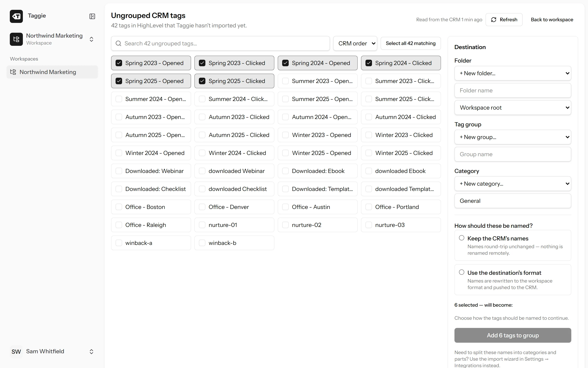Uncheck Spring 2023 - Opened tag
Screen dimensions: 588x368
coord(119,63)
